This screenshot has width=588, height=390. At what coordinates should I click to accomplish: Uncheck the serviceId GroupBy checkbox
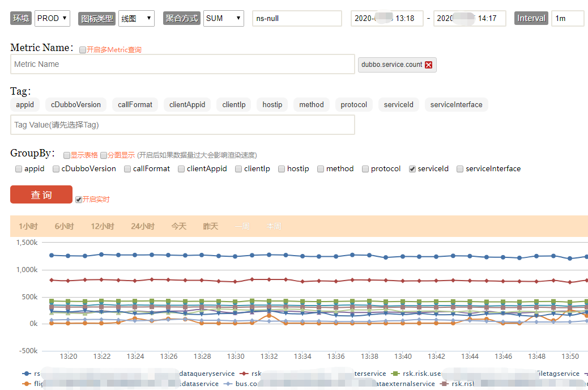pyautogui.click(x=412, y=169)
